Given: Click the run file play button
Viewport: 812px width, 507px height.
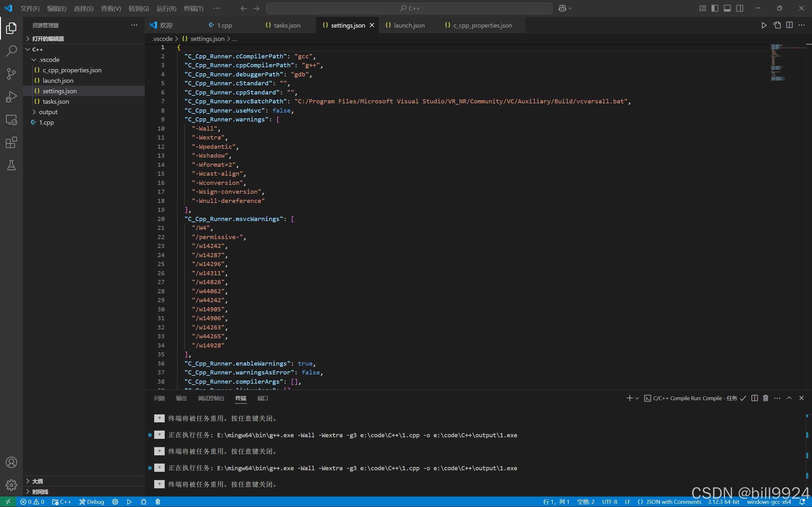Looking at the screenshot, I should [764, 25].
